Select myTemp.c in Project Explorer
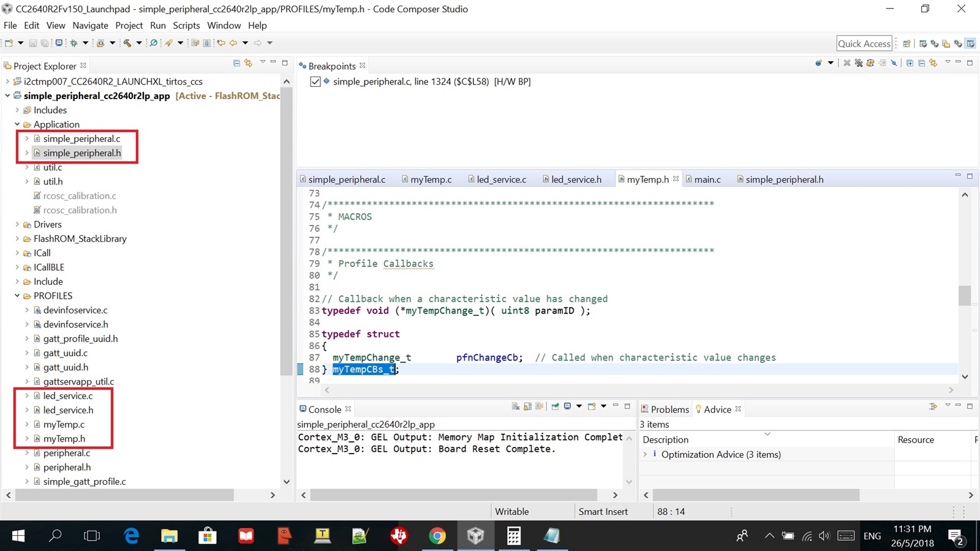 click(x=64, y=424)
